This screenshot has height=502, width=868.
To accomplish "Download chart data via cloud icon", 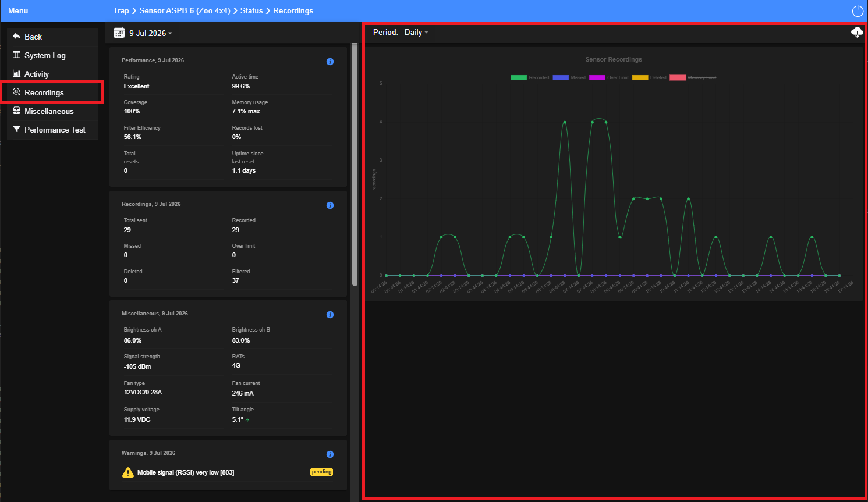I will pyautogui.click(x=857, y=33).
